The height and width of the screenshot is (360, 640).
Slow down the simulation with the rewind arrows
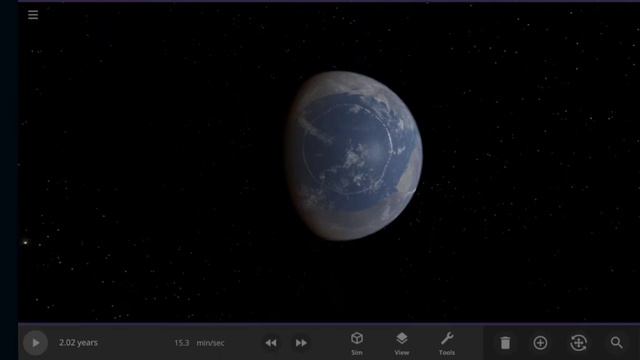click(x=271, y=343)
